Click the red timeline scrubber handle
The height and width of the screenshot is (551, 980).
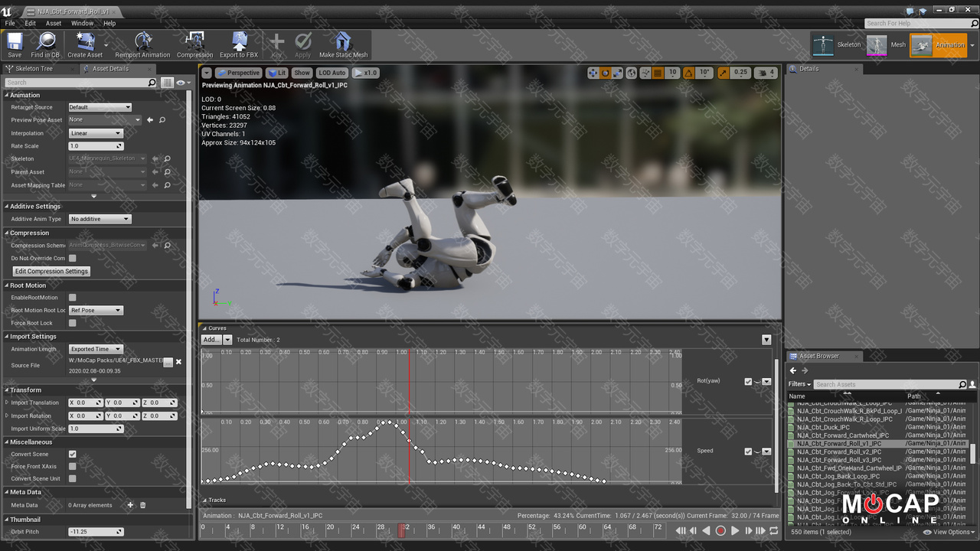pyautogui.click(x=401, y=530)
